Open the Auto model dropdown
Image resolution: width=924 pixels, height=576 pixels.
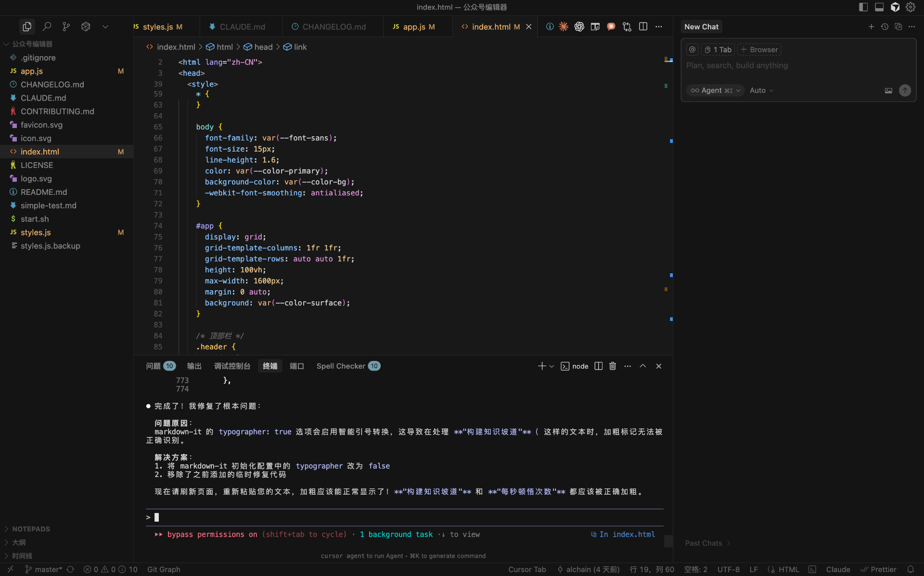point(761,90)
